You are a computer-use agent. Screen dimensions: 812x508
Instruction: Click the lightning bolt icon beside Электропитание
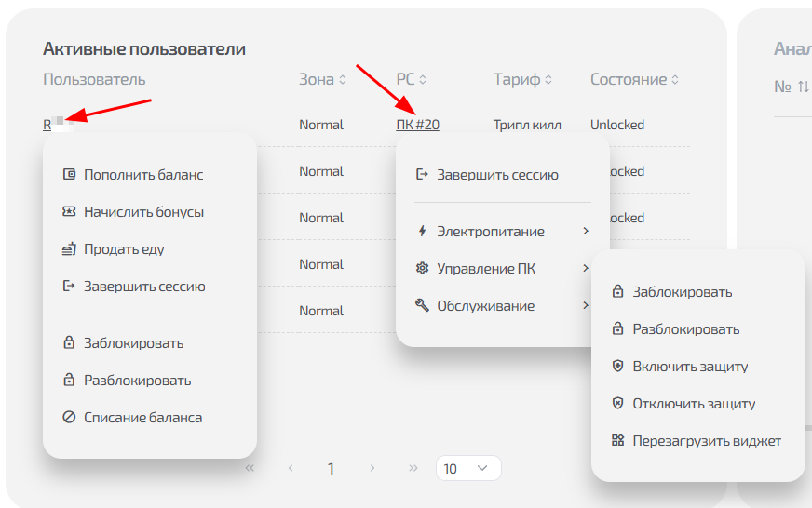pos(422,231)
